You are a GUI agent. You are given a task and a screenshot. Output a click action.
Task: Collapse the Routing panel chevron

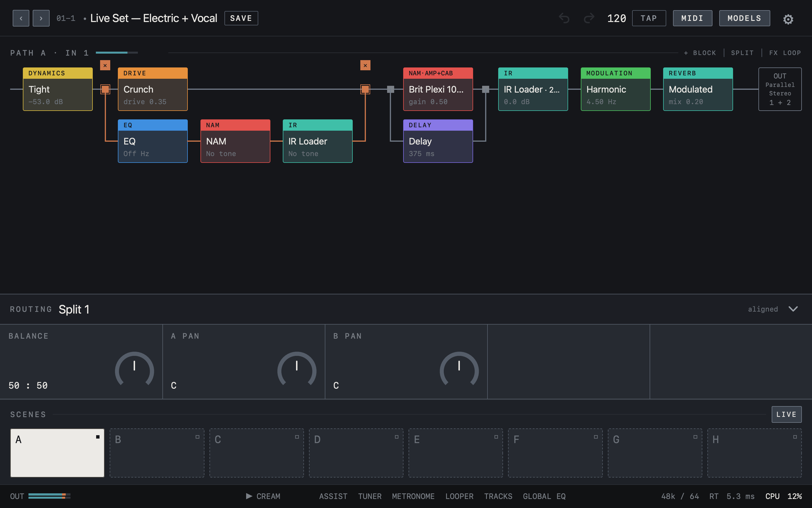point(793,309)
